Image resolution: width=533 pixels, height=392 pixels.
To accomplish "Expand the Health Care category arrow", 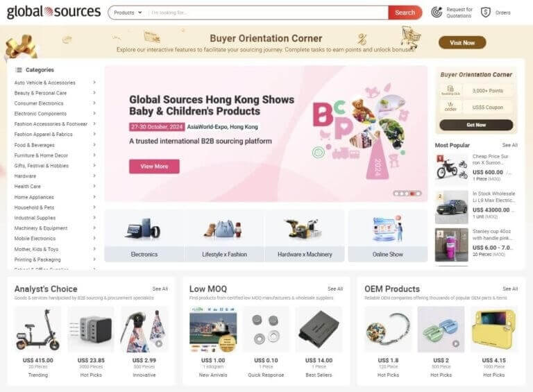I will tap(94, 186).
